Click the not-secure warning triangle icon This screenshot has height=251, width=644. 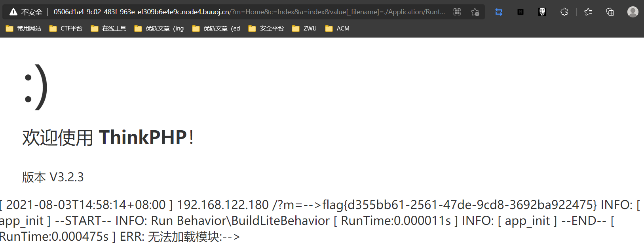pos(13,12)
